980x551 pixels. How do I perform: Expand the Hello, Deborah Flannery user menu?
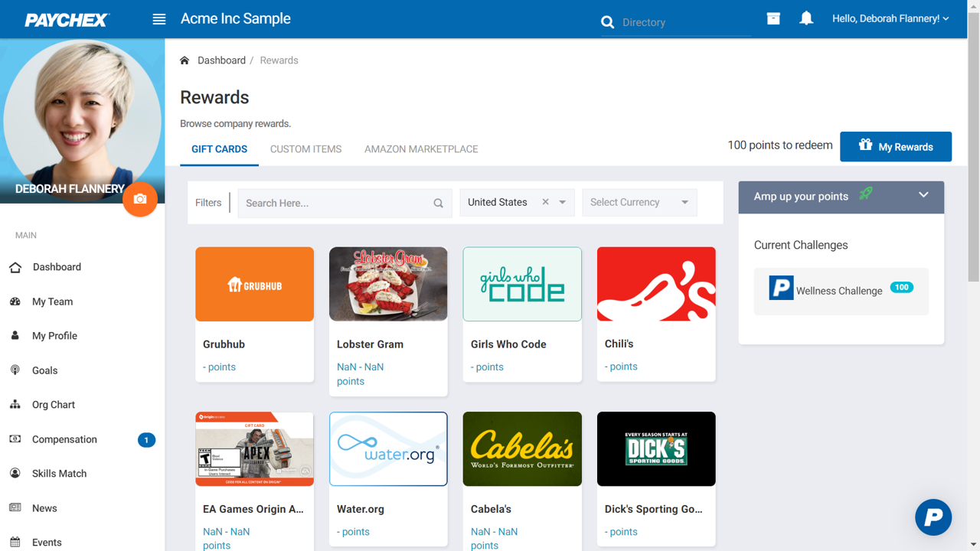(890, 18)
